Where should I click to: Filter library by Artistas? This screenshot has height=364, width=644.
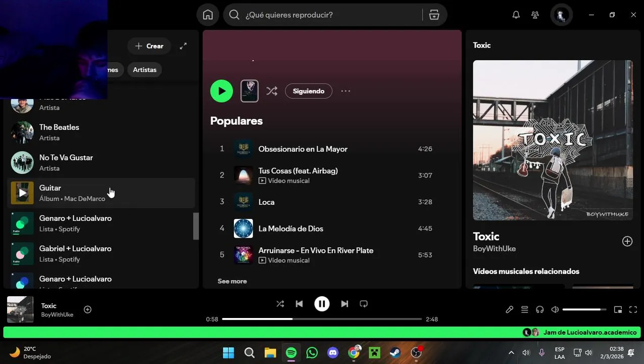[x=144, y=70]
